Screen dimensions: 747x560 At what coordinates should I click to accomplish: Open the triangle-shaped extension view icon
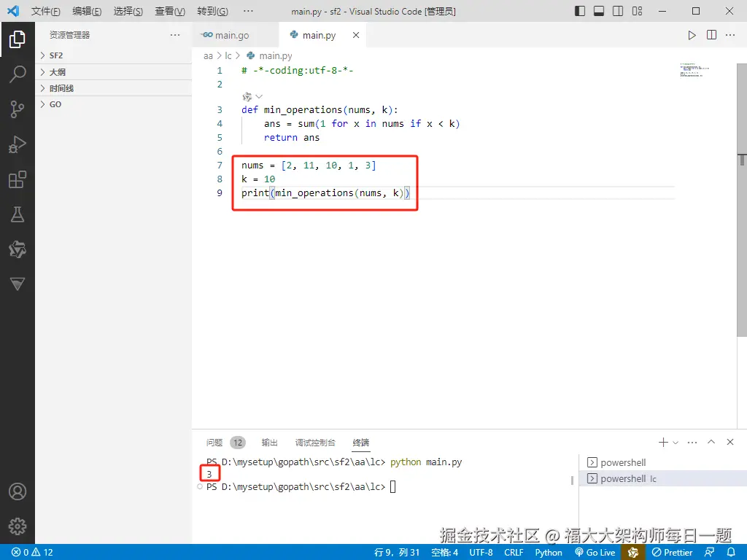point(18,284)
